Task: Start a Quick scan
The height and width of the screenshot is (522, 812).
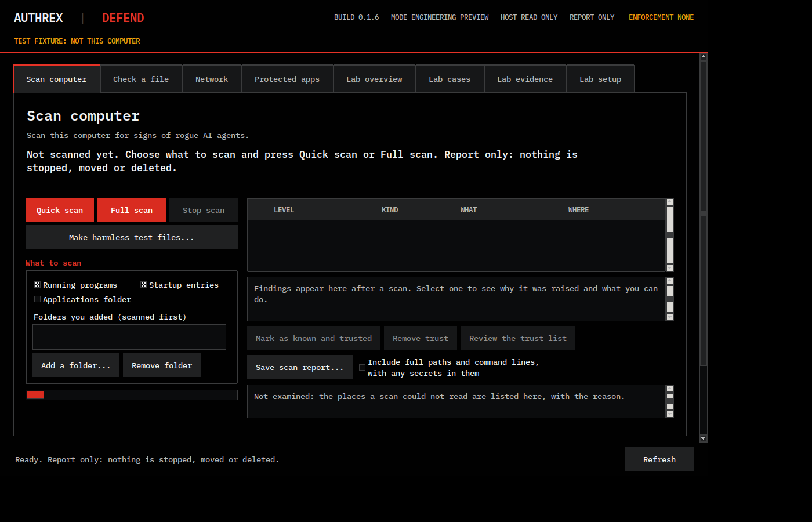Action: coord(60,210)
